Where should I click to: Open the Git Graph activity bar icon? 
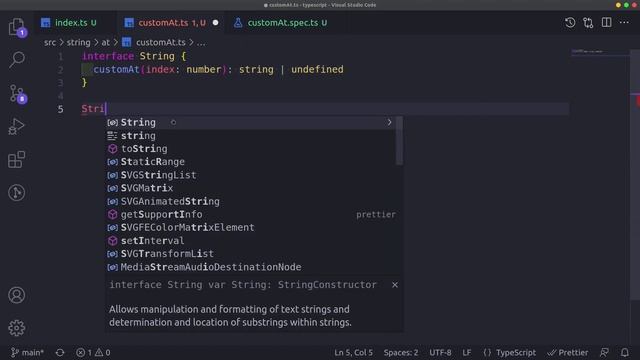click(x=17, y=192)
